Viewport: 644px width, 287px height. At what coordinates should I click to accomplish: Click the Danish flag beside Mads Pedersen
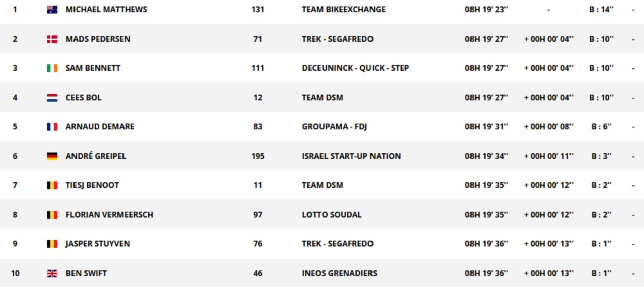pos(52,39)
